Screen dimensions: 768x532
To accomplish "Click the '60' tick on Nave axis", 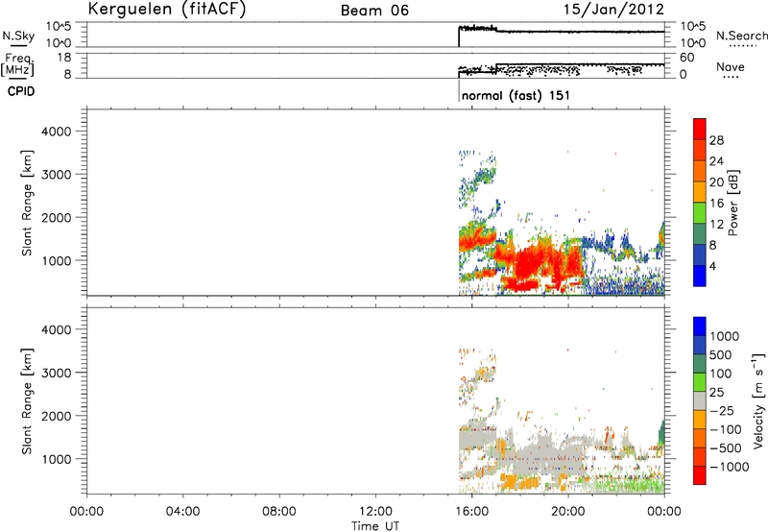I will click(x=686, y=58).
